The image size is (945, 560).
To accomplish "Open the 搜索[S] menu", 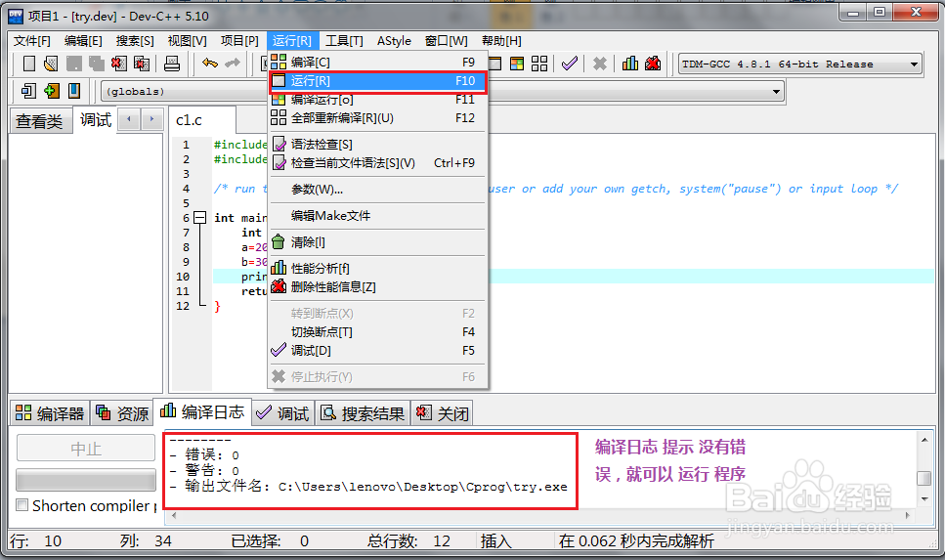I will click(135, 41).
